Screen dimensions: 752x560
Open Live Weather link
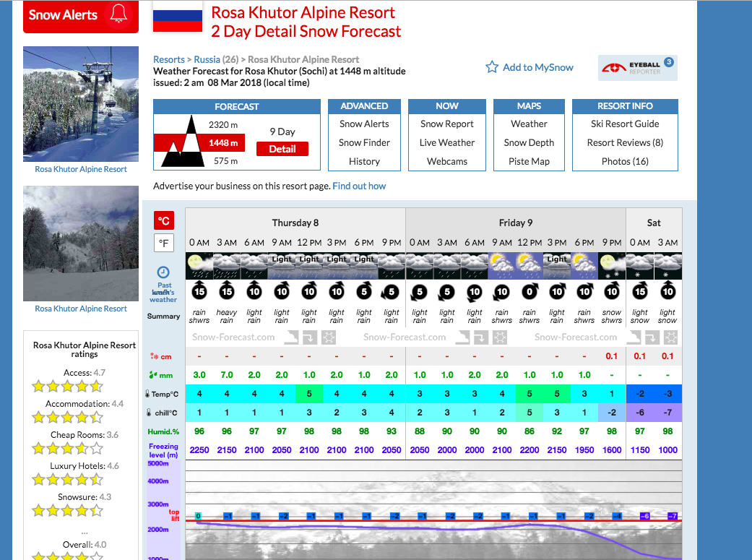click(447, 142)
